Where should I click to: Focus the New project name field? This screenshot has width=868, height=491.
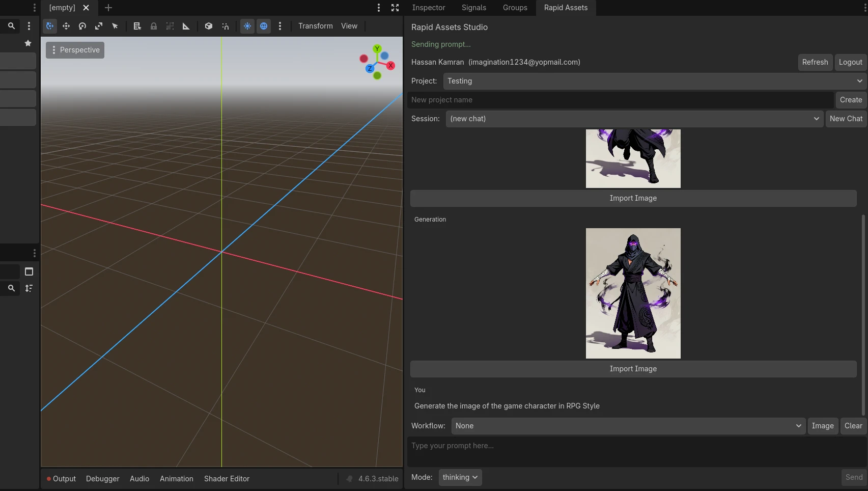[x=620, y=100]
